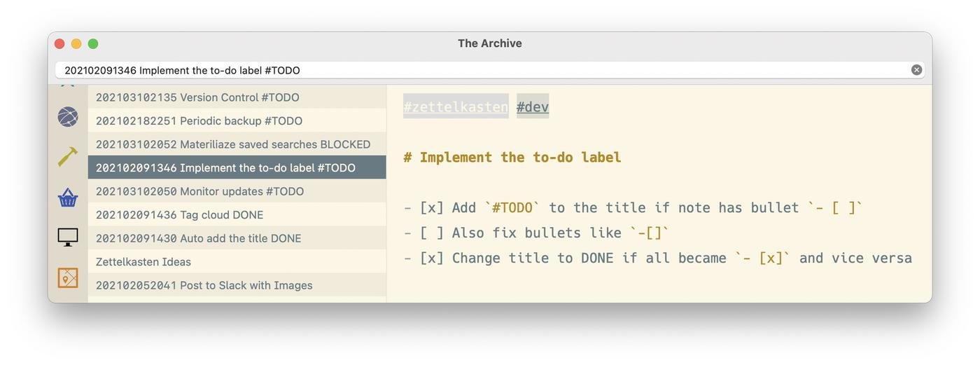Open the orange map pin saved search
This screenshot has width=980, height=365.
(68, 278)
